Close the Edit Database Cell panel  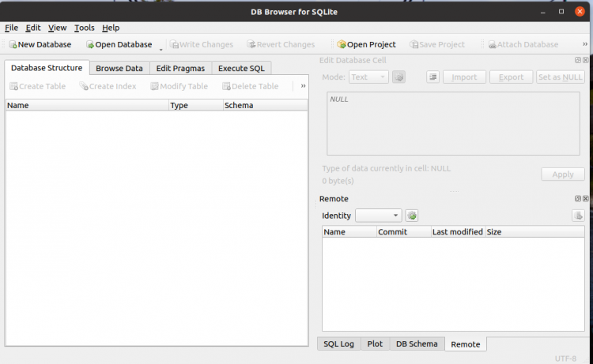(x=585, y=60)
